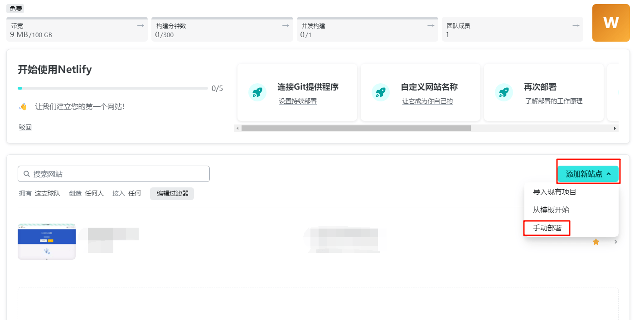
Task: Open the 团队成员 card
Action: pyautogui.click(x=513, y=29)
